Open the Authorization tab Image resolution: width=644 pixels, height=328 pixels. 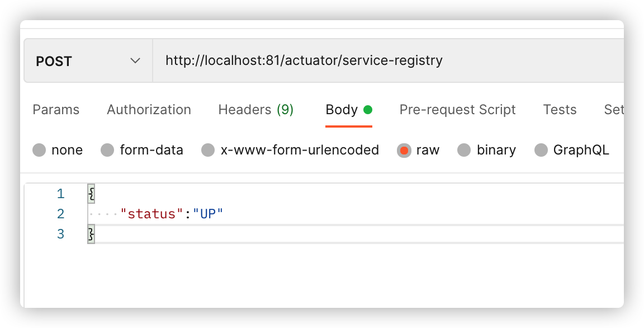[149, 110]
